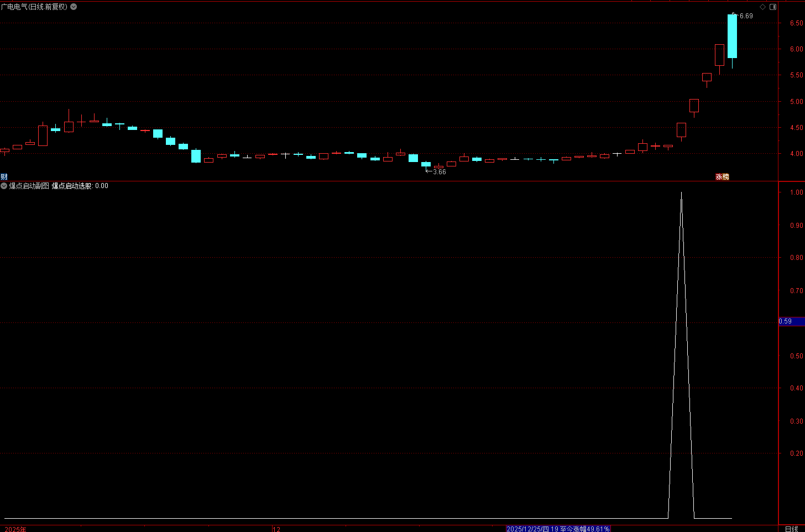The height and width of the screenshot is (532, 805).
Task: Click the 12 month marker on time axis
Action: (276, 529)
